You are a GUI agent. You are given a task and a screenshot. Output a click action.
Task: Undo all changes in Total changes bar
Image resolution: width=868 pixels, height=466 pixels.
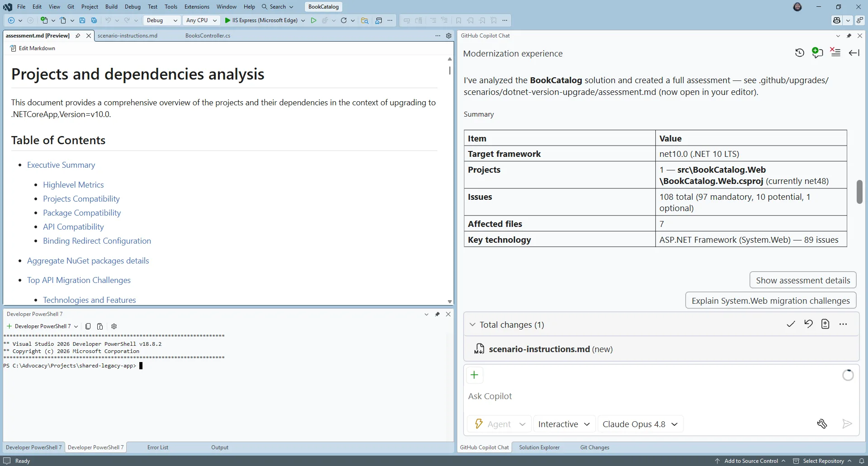[808, 324]
